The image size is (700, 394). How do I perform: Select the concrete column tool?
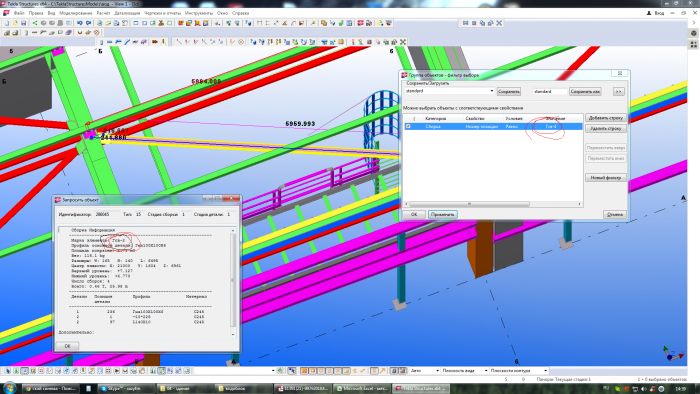(x=26, y=33)
